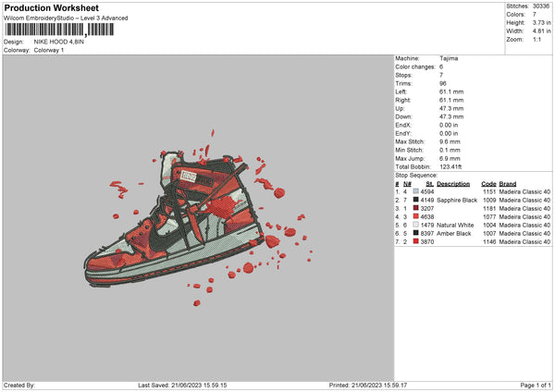Click the design name 'NIKE HOOD 4,8IN'

59,42
